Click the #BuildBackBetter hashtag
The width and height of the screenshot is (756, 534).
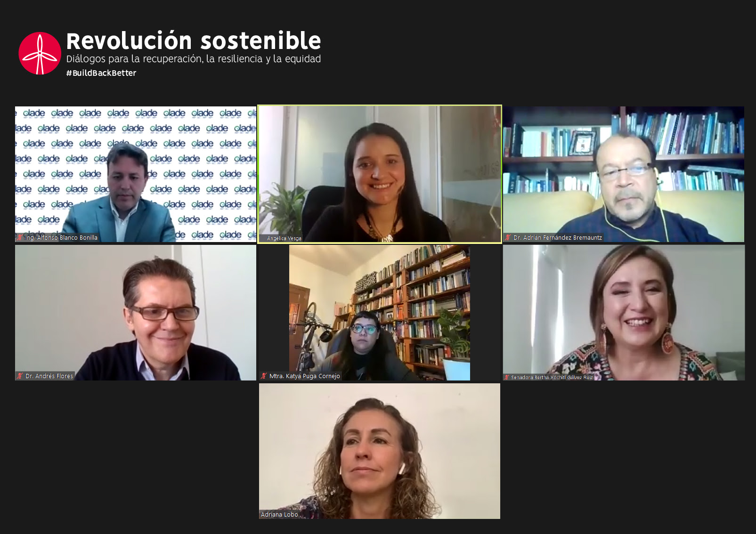click(x=101, y=73)
